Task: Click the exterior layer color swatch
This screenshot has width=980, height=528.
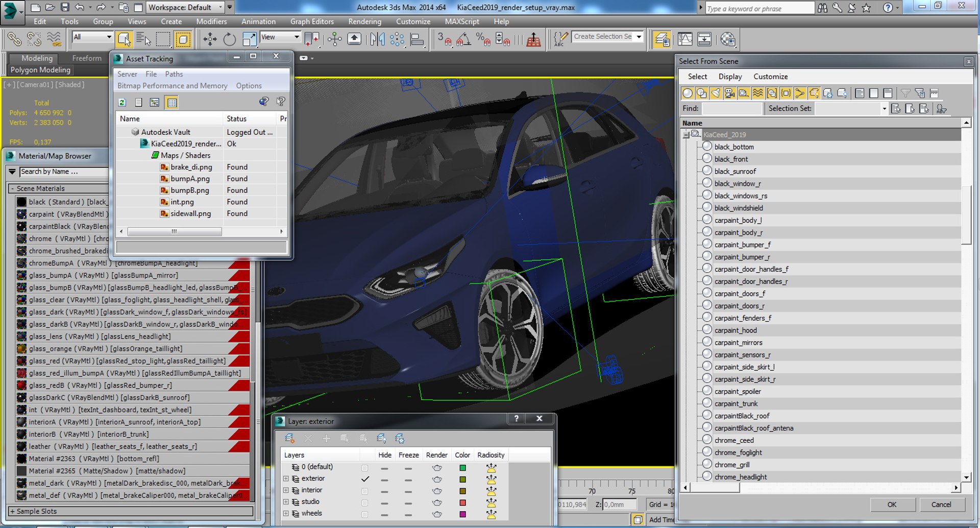Action: [x=462, y=479]
